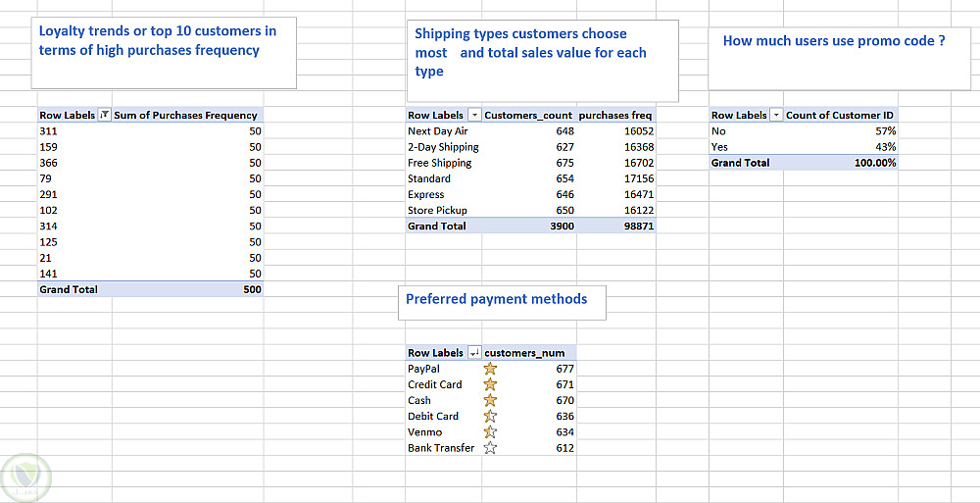Click the empty star beside Bank Transfer

490,448
